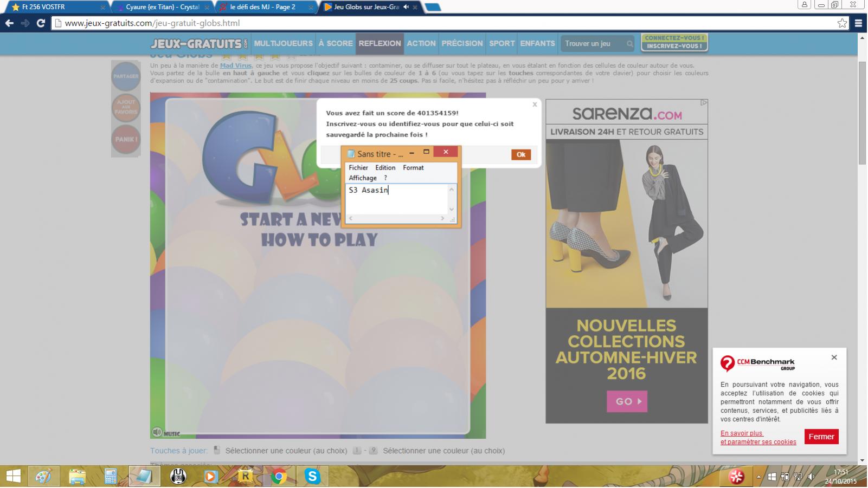Launch Calculator from the taskbar

click(111, 476)
